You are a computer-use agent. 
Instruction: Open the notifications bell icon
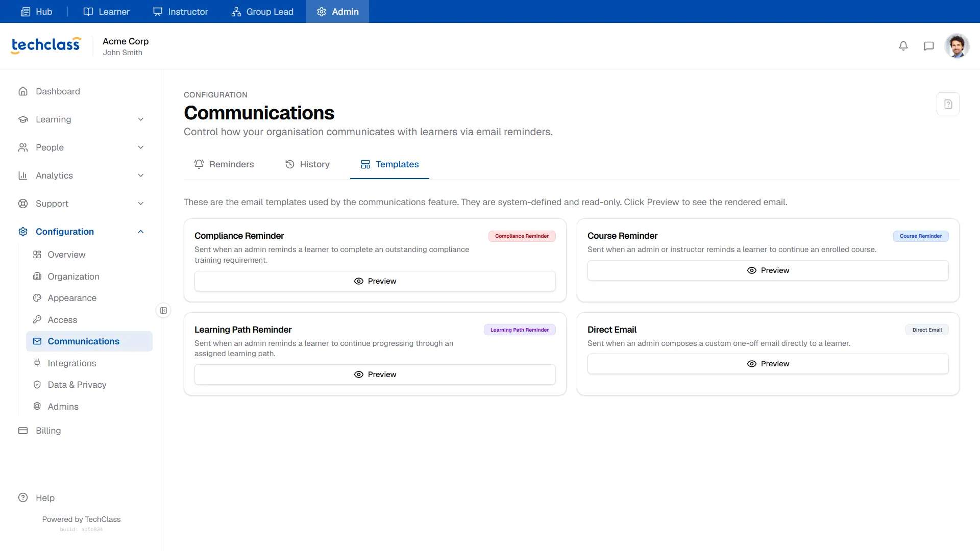[x=903, y=46]
